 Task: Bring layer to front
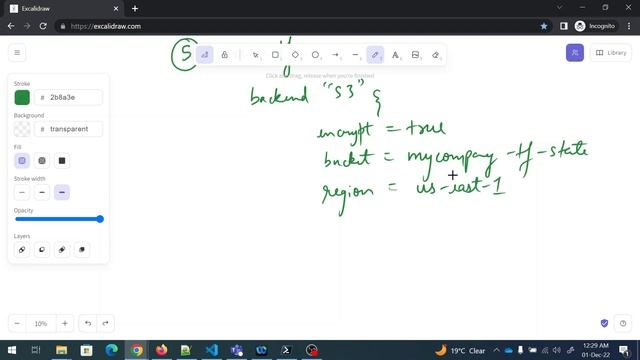pos(82,250)
